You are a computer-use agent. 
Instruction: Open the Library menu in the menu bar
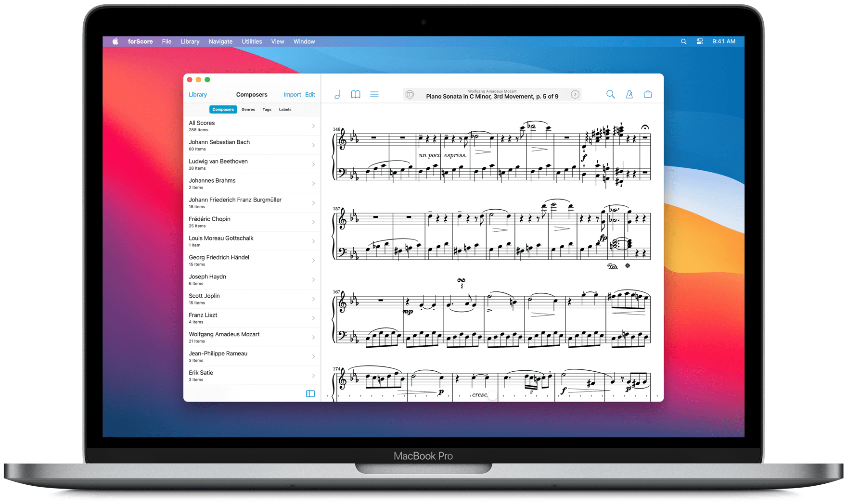click(x=190, y=41)
